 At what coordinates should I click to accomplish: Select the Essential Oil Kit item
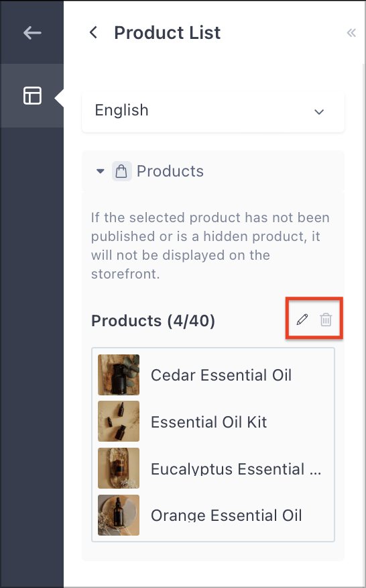212,422
